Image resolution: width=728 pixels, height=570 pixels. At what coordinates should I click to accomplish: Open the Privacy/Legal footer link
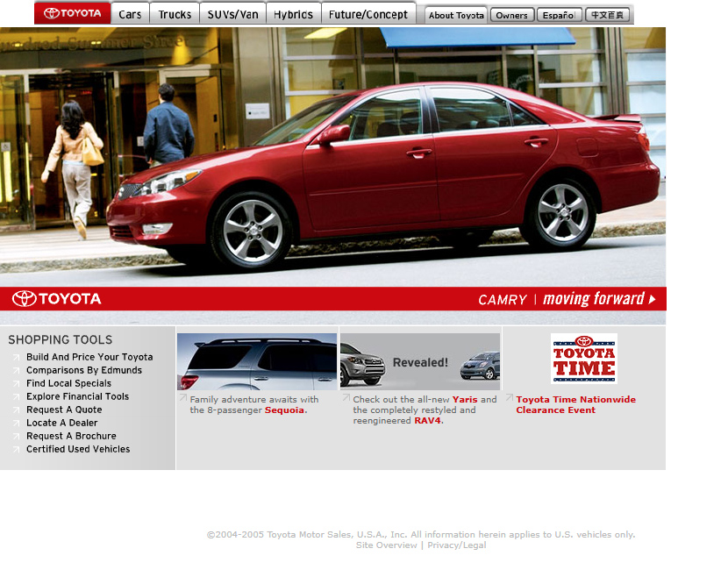coord(457,545)
